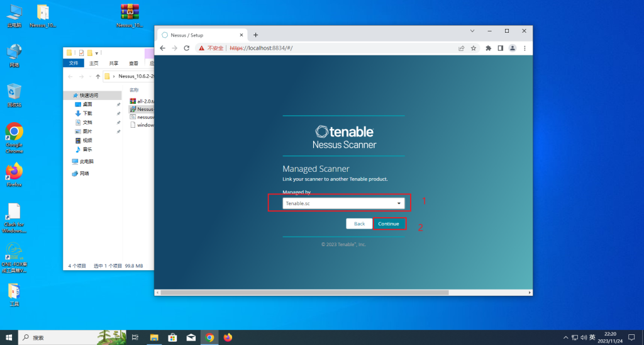Open Chrome three-dot menu
This screenshot has height=345, width=644.
tap(525, 48)
